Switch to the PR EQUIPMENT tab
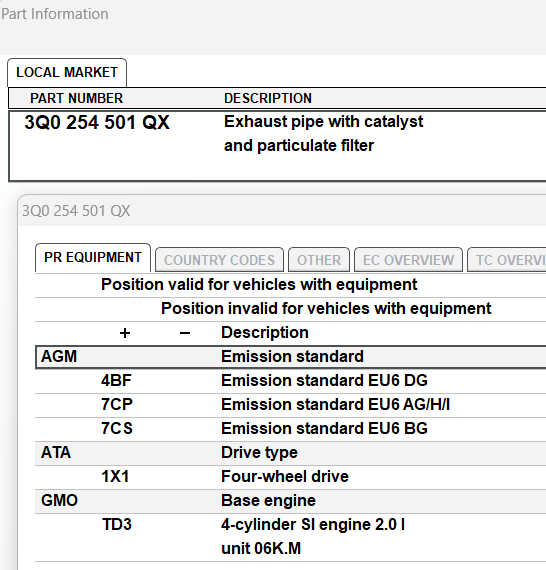 (93, 257)
